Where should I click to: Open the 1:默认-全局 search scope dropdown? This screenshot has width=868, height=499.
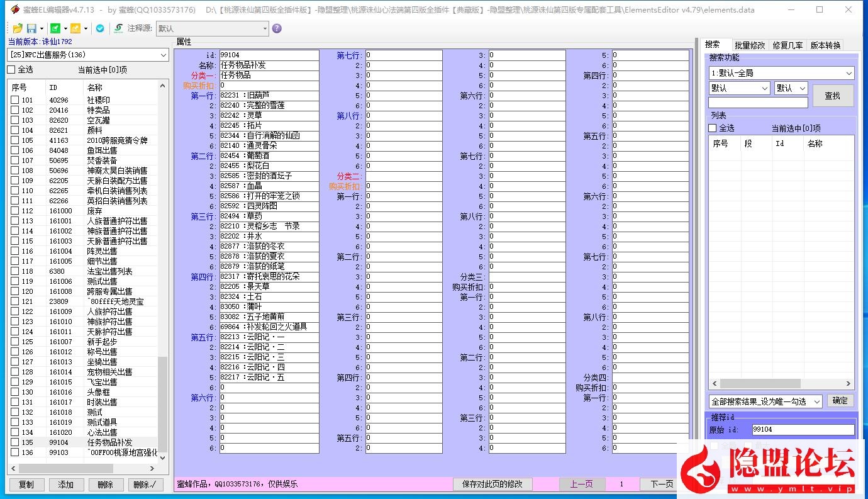pos(781,73)
